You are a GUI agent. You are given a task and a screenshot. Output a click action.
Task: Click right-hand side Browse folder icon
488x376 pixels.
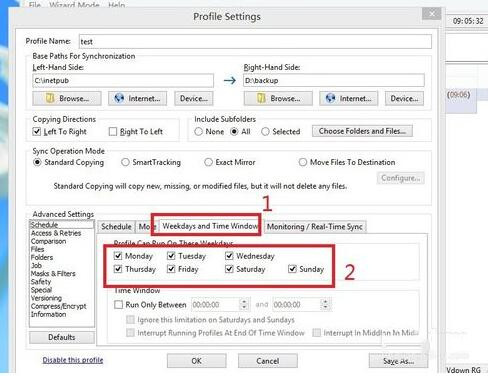[x=261, y=98]
